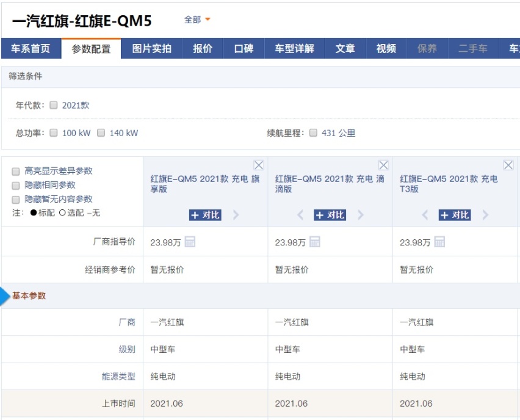
Task: Click 纯电动 energy type in T3版 column
Action: pos(412,376)
